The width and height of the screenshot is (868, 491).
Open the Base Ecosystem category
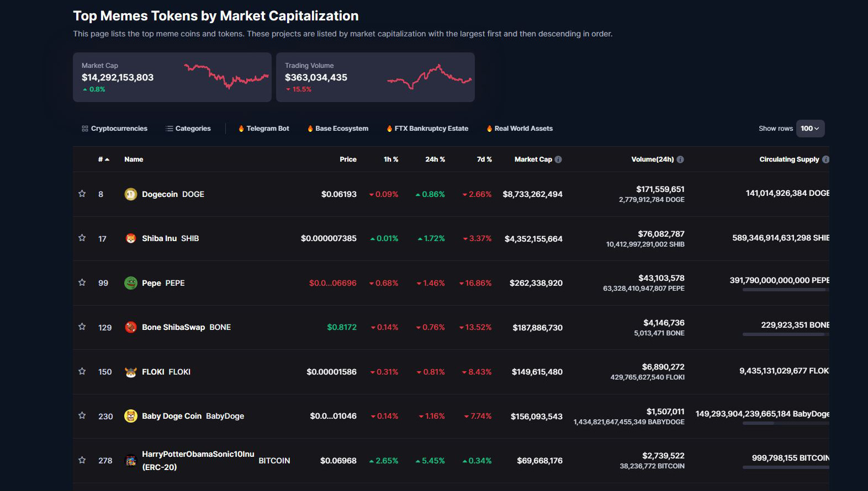(x=338, y=129)
